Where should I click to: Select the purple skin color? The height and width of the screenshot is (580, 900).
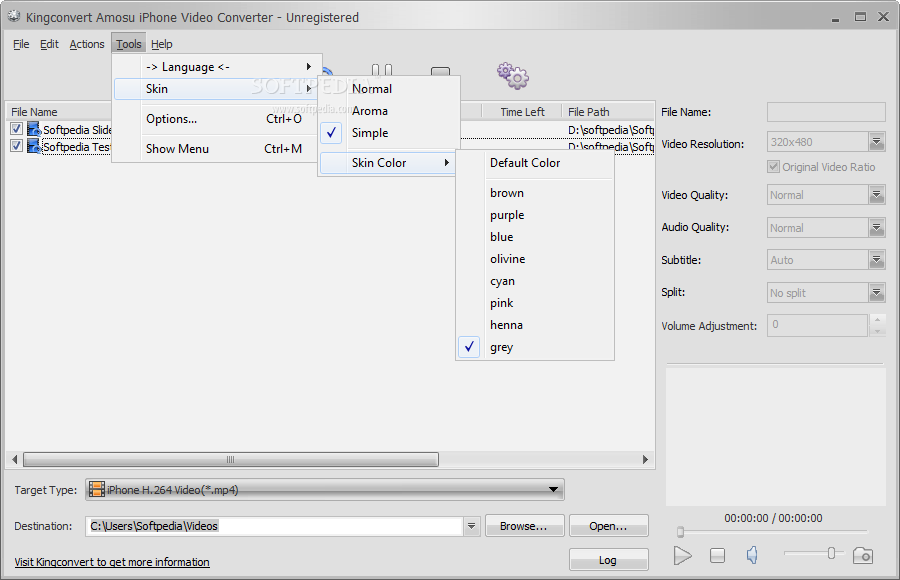(x=535, y=215)
